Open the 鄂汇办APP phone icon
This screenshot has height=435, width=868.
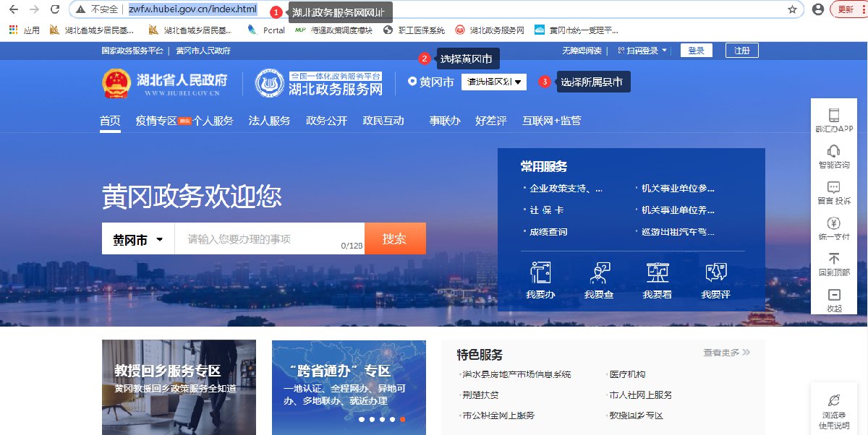(834, 115)
